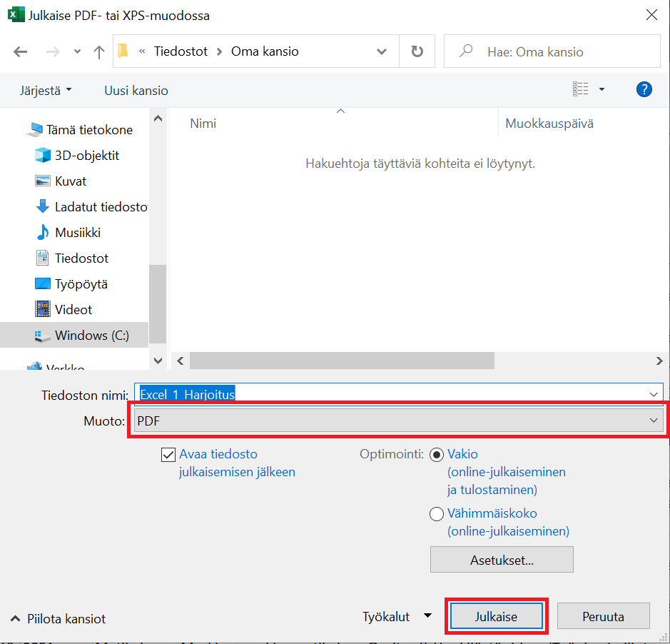The width and height of the screenshot is (670, 644).
Task: Click the left arrow of horizontal scrollbar
Action: tap(181, 361)
